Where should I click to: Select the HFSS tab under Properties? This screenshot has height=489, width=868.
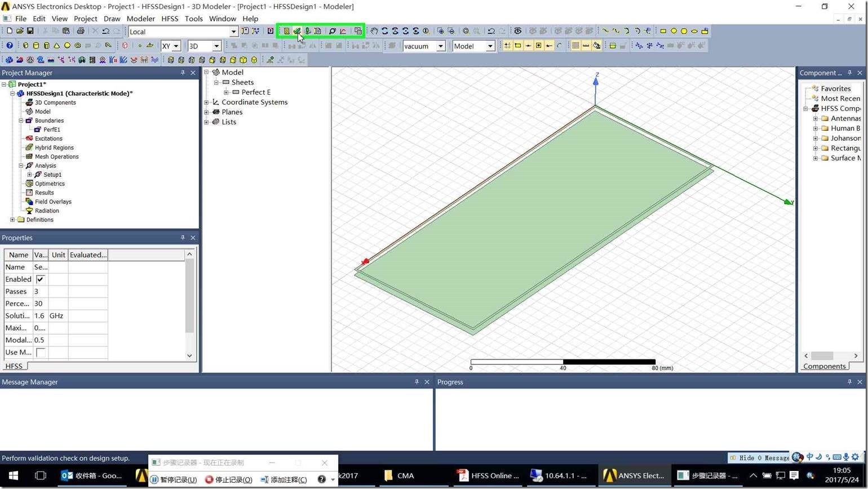click(x=14, y=366)
